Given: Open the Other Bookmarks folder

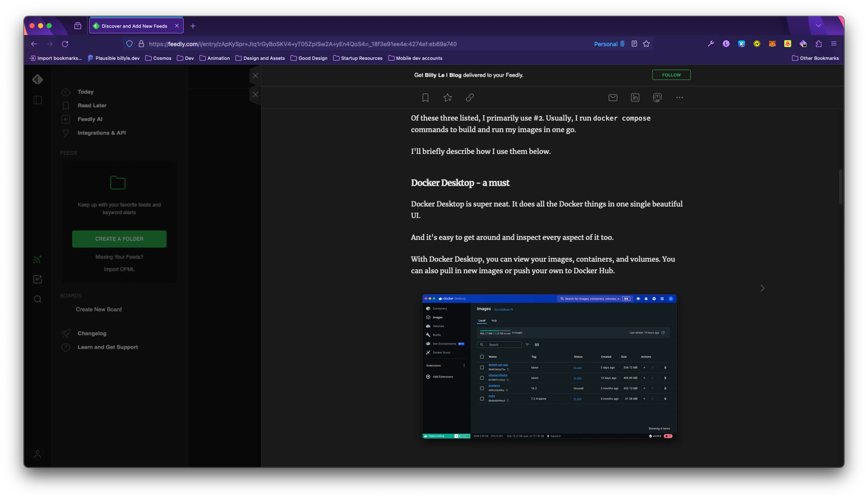Looking at the screenshot, I should pyautogui.click(x=815, y=58).
